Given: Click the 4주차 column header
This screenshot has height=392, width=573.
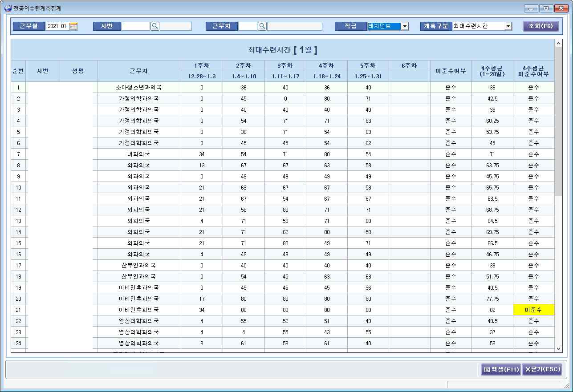Looking at the screenshot, I should (327, 66).
